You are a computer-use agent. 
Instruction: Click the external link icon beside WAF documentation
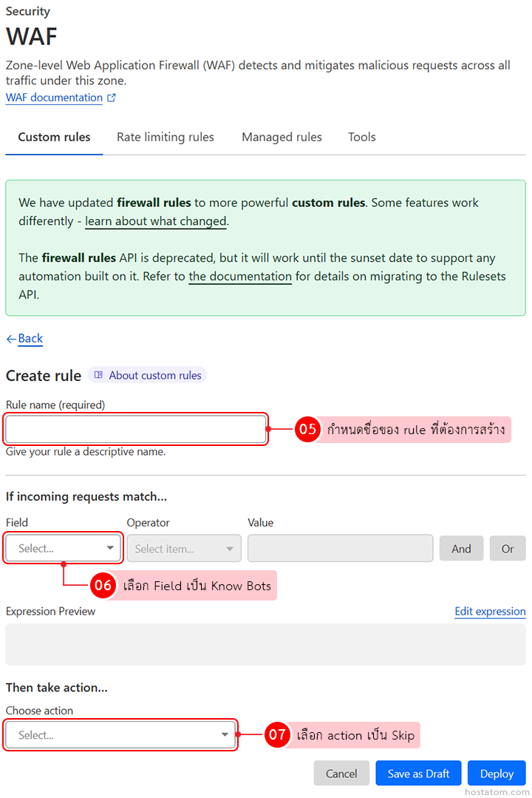tap(112, 98)
